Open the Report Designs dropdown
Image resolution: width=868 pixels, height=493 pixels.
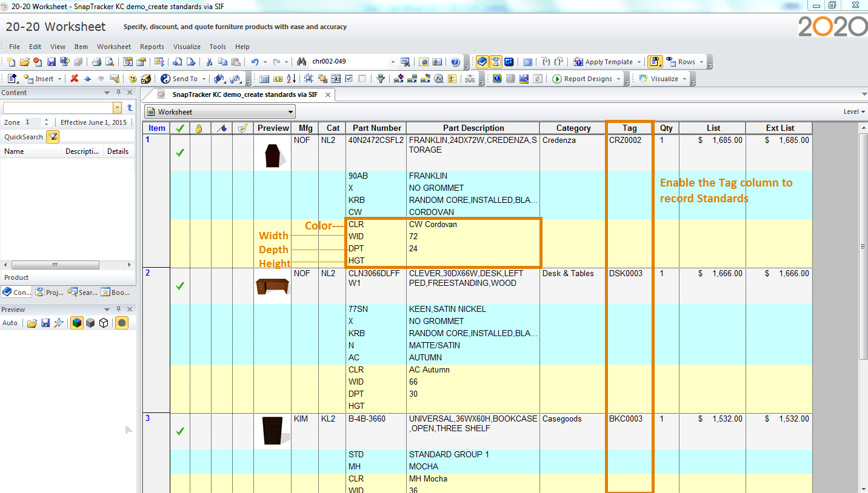pyautogui.click(x=619, y=79)
